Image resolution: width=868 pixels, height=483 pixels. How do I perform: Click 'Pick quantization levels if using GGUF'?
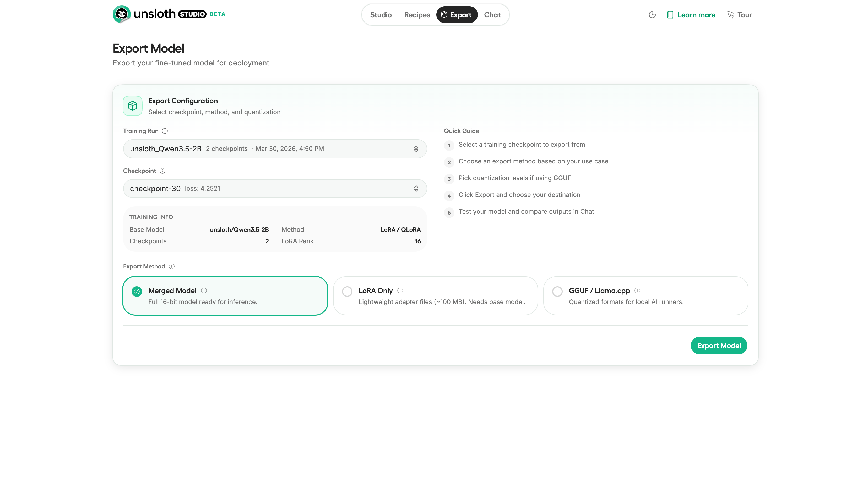514,178
